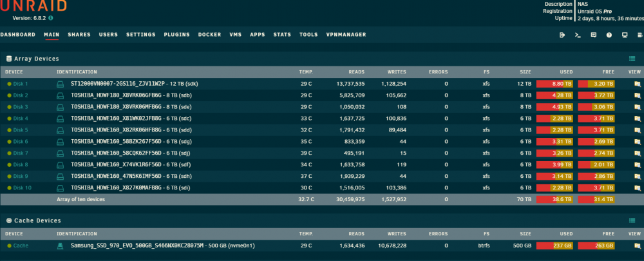Browse Disk 9 with its view folder icon
The width and height of the screenshot is (644, 261).
pos(637,177)
